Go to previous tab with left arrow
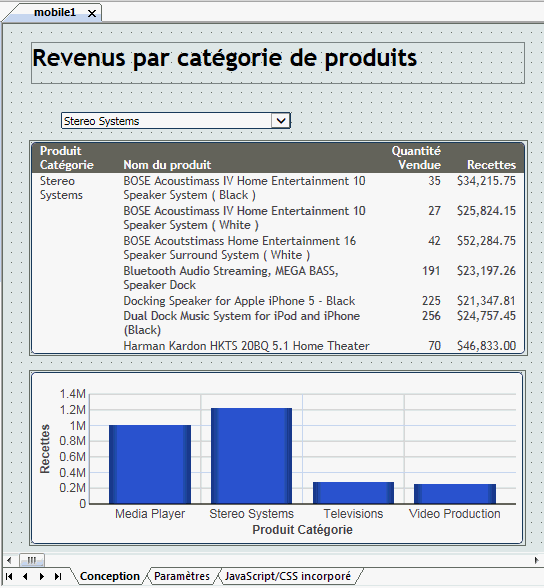Screen dimensions: 544x588 click(x=25, y=576)
